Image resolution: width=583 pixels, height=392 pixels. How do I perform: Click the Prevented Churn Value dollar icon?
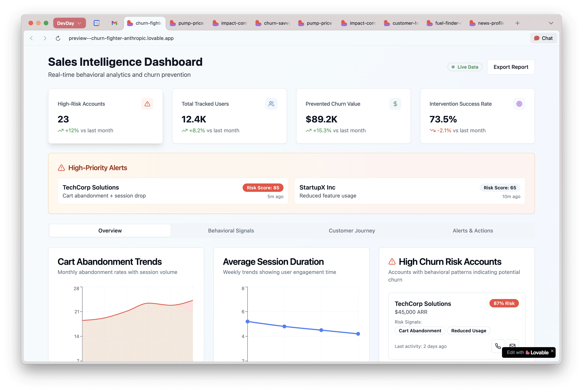coord(395,104)
